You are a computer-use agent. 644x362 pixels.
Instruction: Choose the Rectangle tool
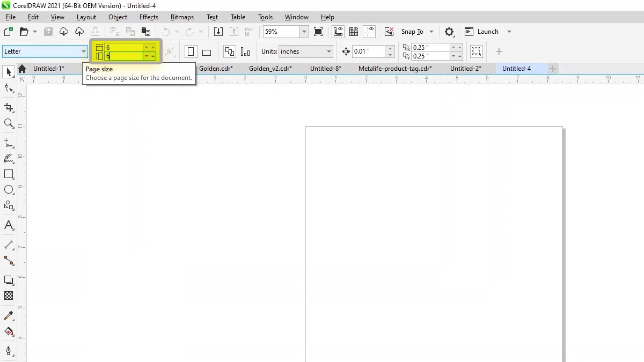point(9,174)
